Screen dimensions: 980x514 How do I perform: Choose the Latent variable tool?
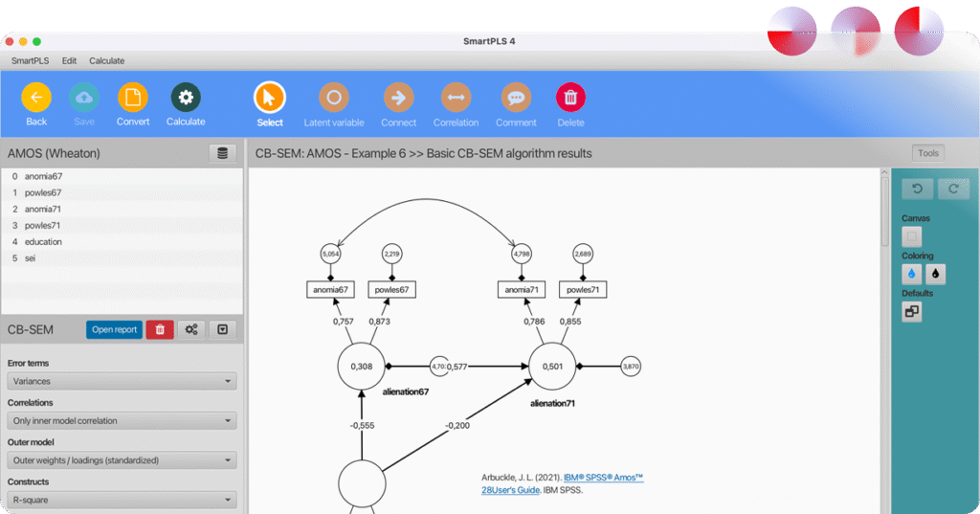point(334,98)
